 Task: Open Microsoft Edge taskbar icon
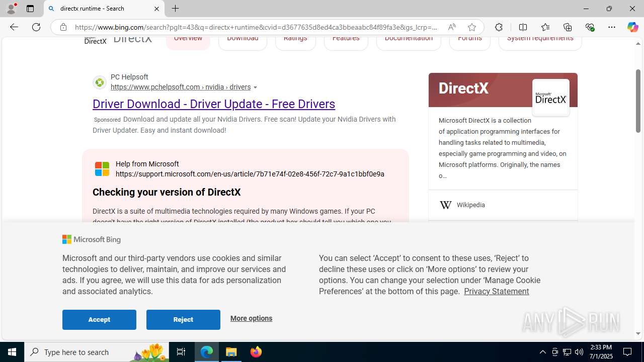(207, 352)
